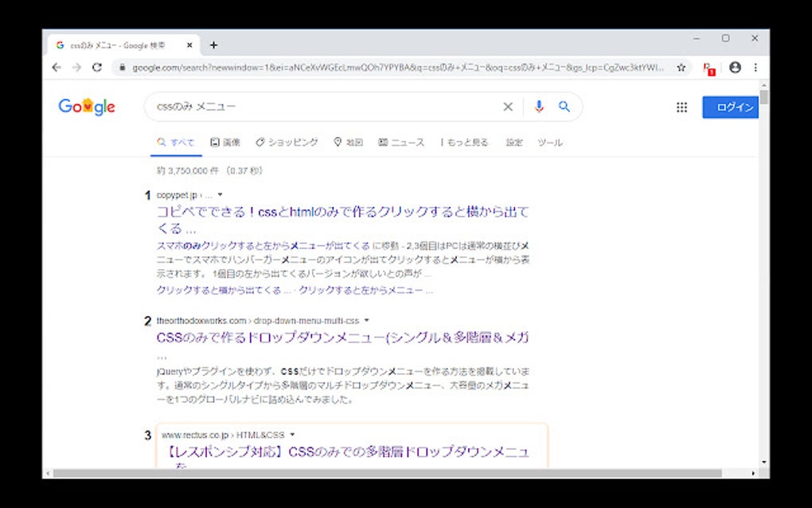Open the 【レスポンシブ対応】 result link
This screenshot has height=508, width=812.
click(346, 452)
